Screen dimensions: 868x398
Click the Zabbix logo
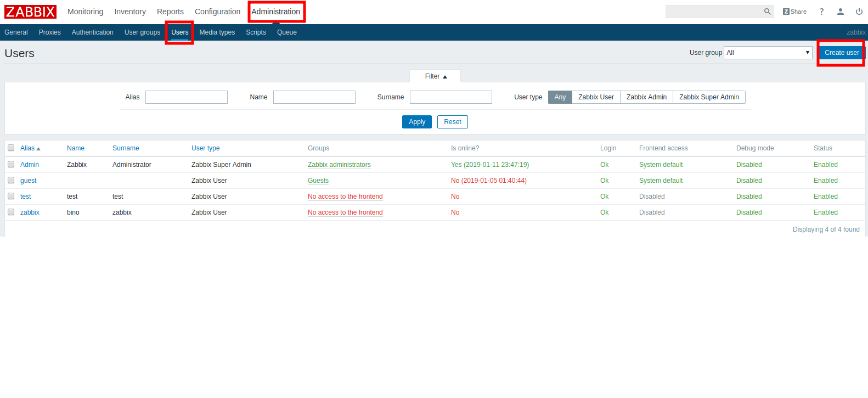coord(31,12)
